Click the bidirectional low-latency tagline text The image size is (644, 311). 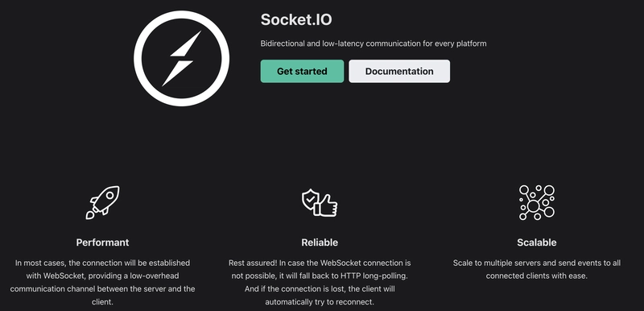(374, 44)
